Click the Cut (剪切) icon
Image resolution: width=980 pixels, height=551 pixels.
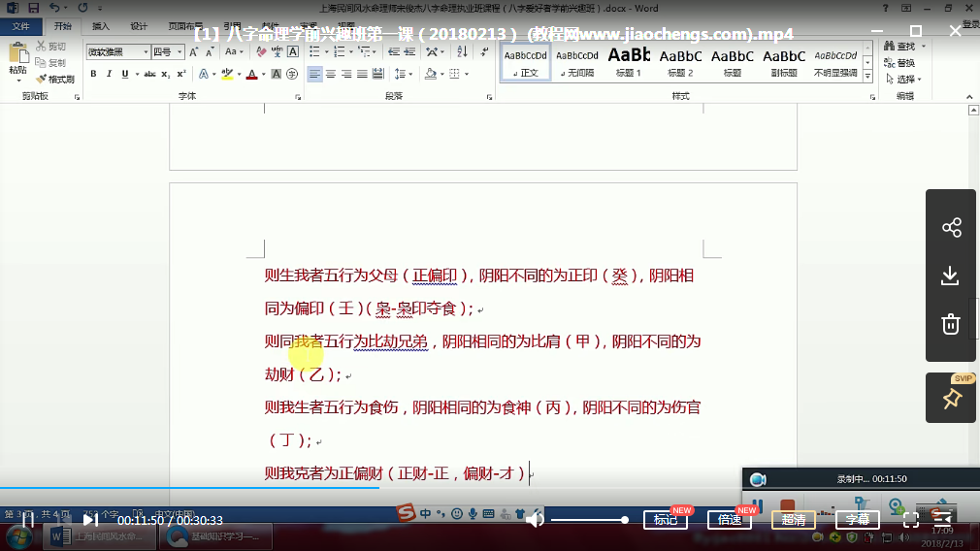(42, 47)
